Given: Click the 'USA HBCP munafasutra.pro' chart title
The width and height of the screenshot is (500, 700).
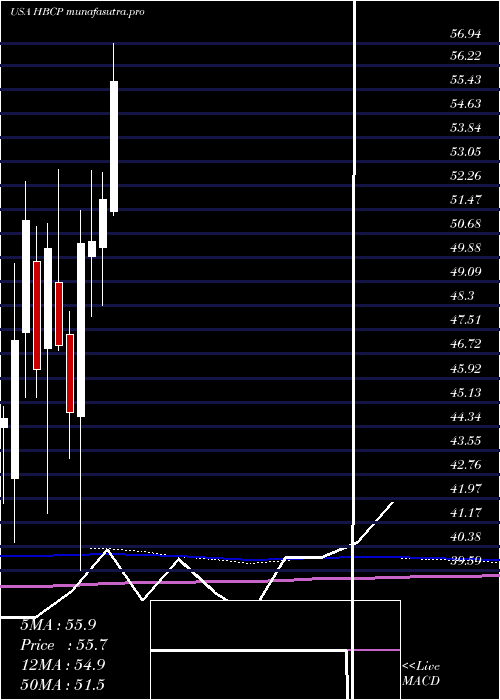Looking at the screenshot, I should pos(77,12).
